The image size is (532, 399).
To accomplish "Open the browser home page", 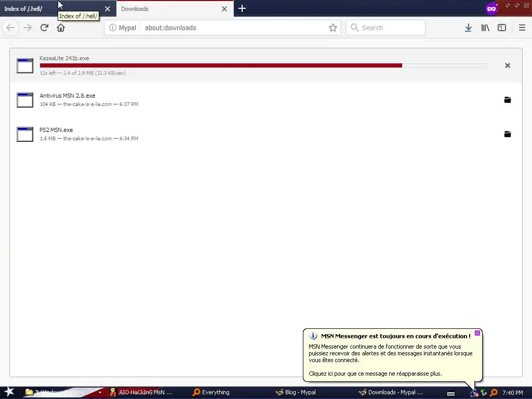I will (61, 28).
